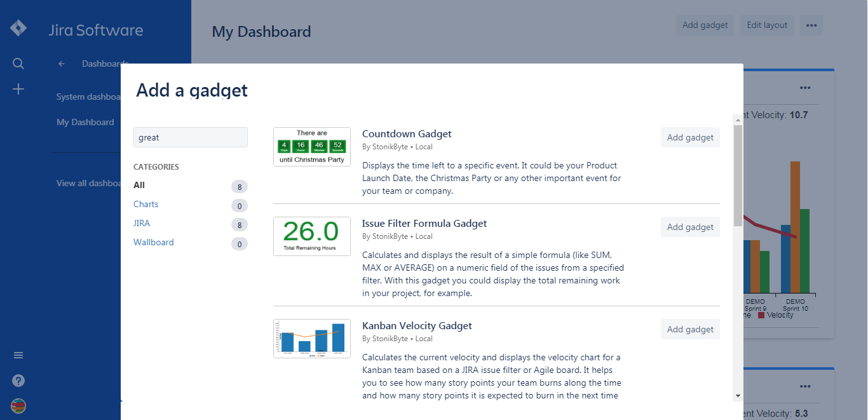Click the Countdown Gadget thumbnail
868x420 pixels.
(x=312, y=147)
